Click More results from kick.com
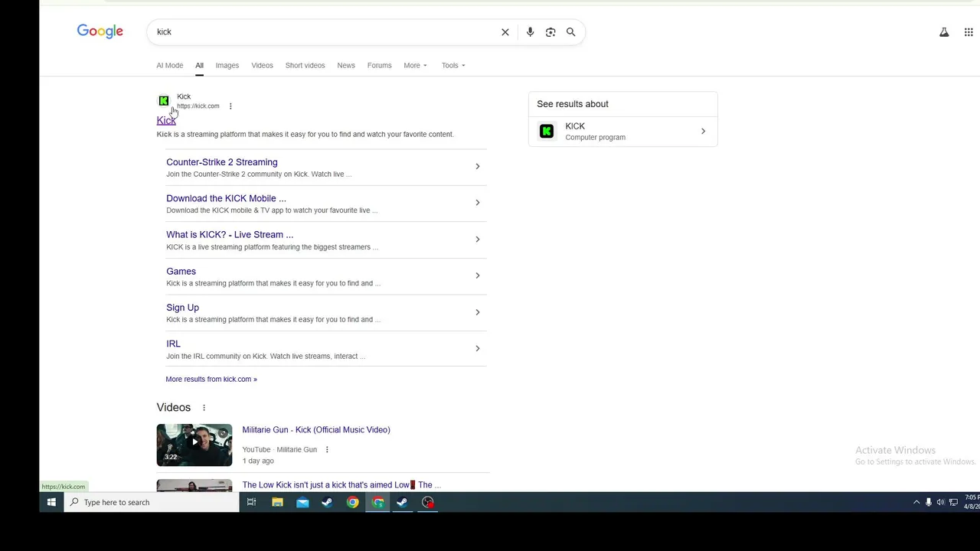980x551 pixels. click(x=211, y=380)
